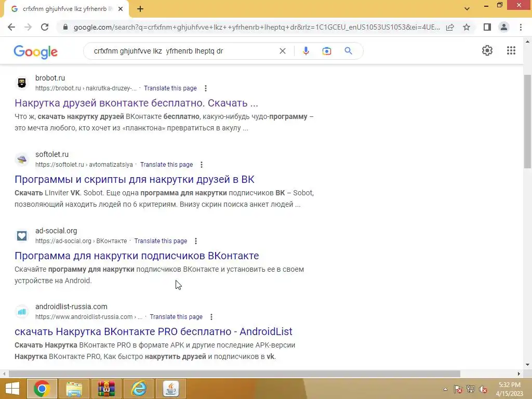The height and width of the screenshot is (399, 532).
Task: Search by image with camera icon
Action: coord(327,51)
